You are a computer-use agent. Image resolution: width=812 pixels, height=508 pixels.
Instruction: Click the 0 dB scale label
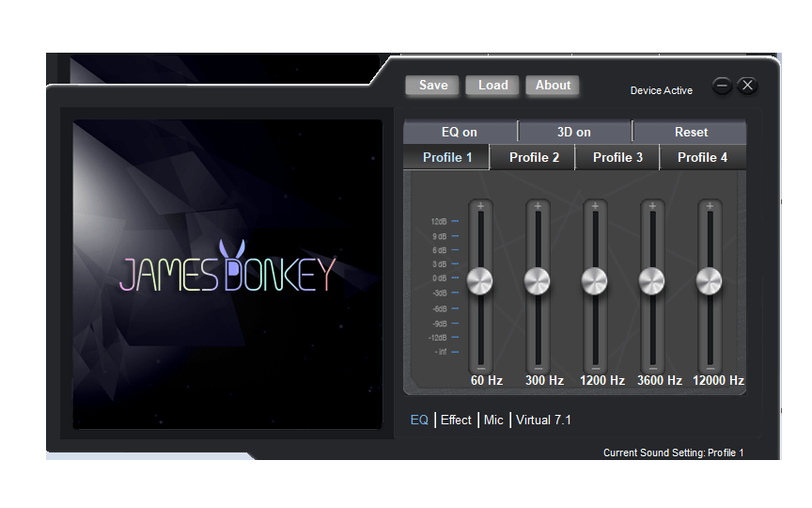tap(440, 278)
